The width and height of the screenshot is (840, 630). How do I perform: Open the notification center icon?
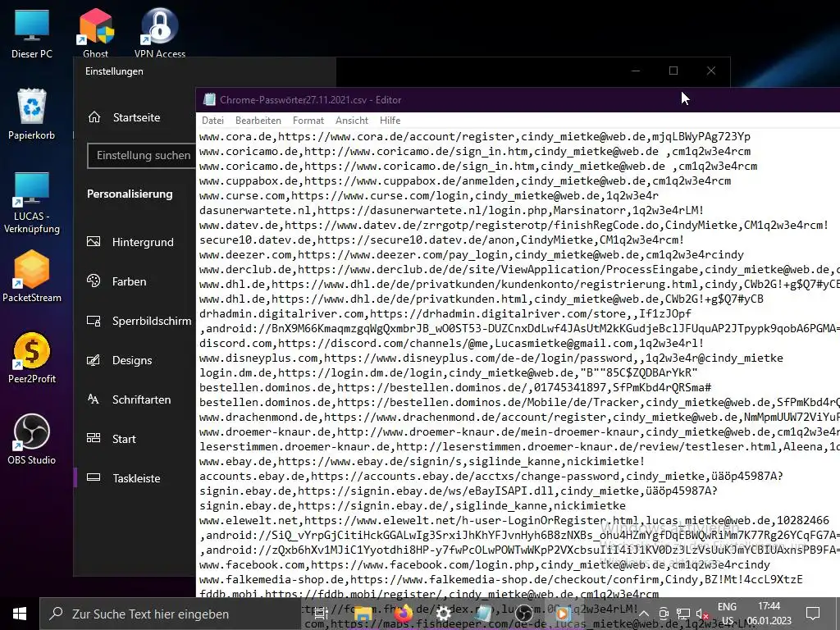pos(813,614)
